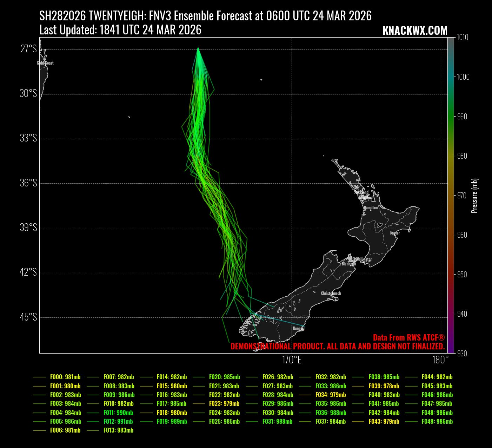Click the F031: 988mb legend item
Screen dimensions: 492x448
277,421
